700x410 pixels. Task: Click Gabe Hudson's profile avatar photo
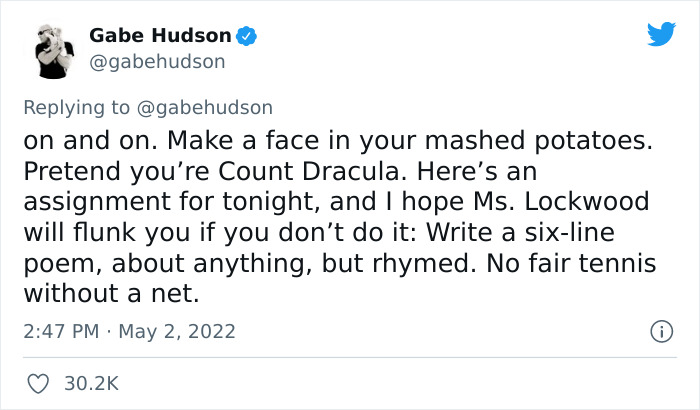point(52,48)
